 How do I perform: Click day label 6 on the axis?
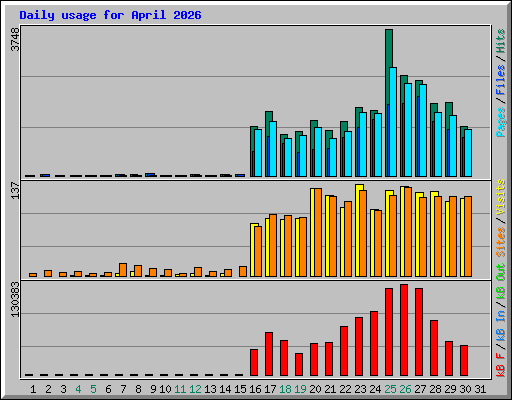pos(108,389)
